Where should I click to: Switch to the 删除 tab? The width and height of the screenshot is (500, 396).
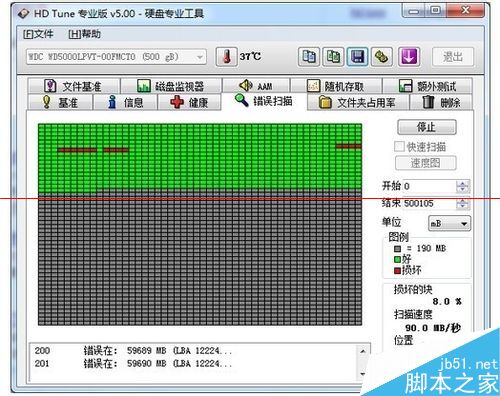(441, 102)
